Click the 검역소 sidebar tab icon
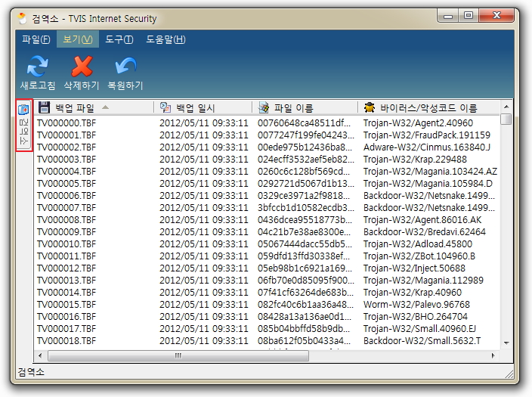The image size is (532, 397). coord(24,111)
